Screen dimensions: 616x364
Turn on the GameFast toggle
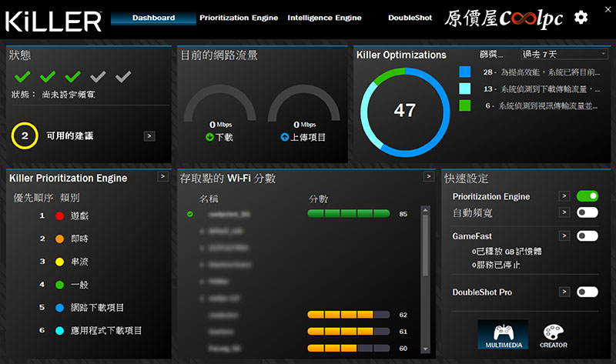(x=588, y=235)
